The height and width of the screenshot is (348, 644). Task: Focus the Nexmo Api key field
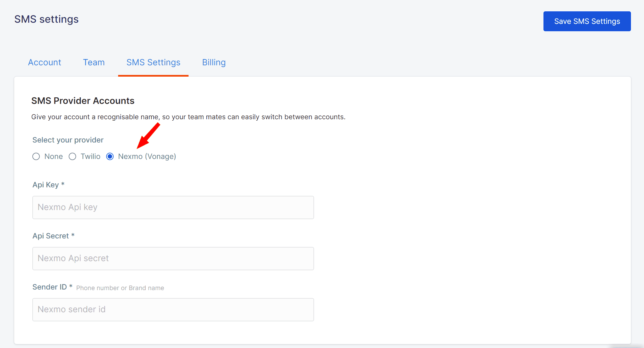pyautogui.click(x=173, y=207)
